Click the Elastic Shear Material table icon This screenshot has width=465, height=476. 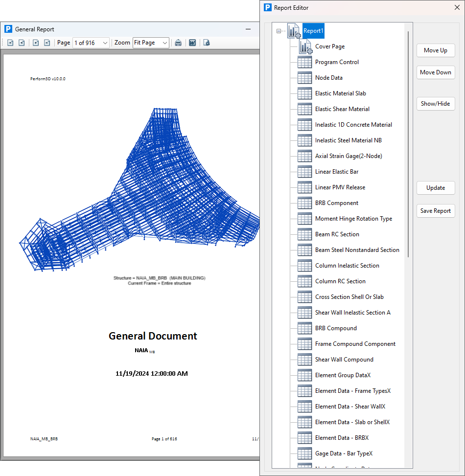click(x=304, y=109)
